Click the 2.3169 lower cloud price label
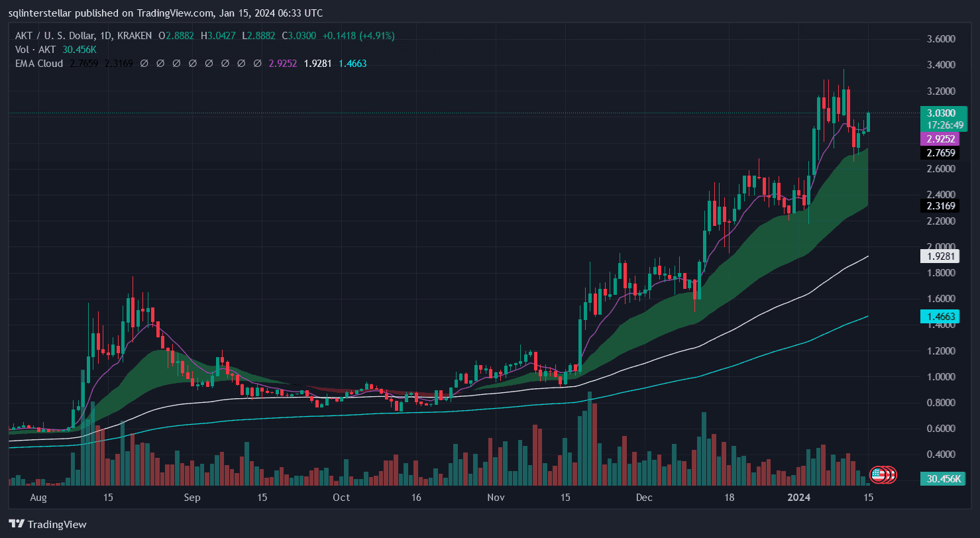This screenshot has height=538, width=980. click(x=940, y=207)
